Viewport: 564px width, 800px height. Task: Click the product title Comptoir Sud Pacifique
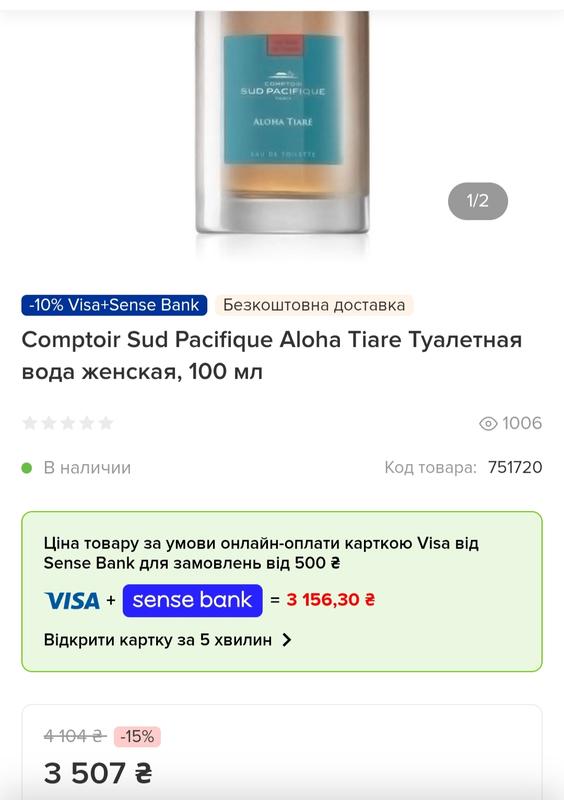272,356
